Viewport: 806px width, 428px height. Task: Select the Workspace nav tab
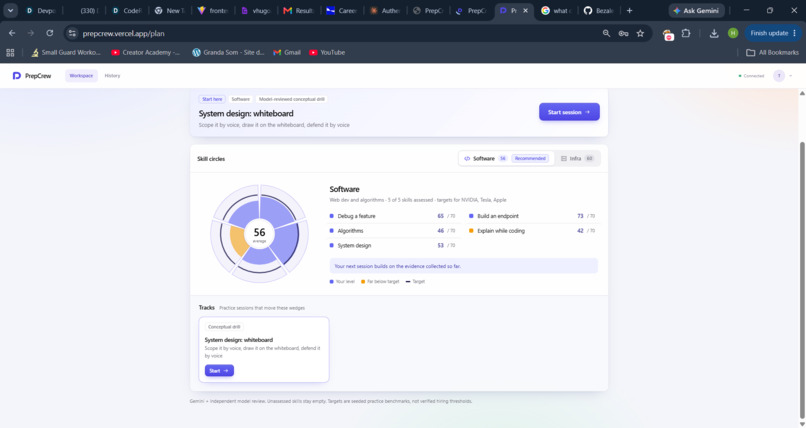(81, 76)
